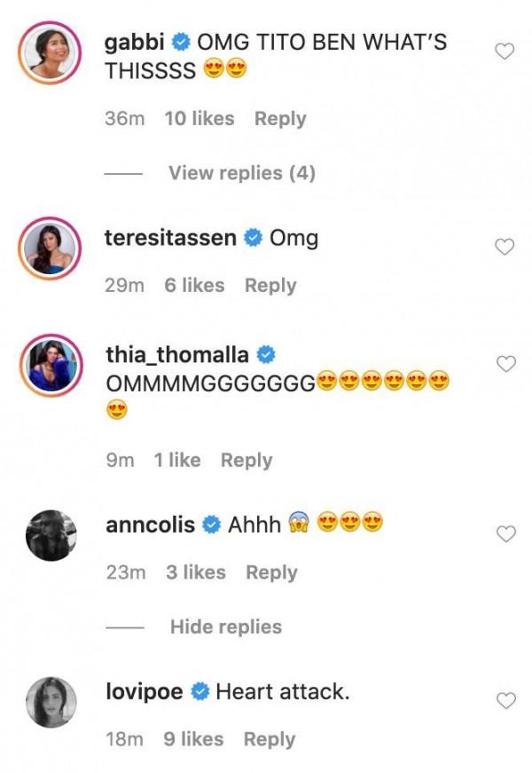This screenshot has width=532, height=773.
Task: Reply to lovipoe's comment
Action: [x=270, y=738]
